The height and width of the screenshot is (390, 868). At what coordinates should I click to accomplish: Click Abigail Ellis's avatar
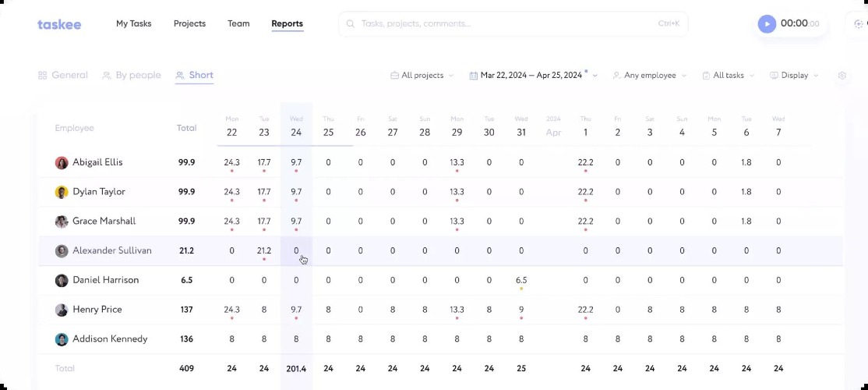click(x=62, y=162)
